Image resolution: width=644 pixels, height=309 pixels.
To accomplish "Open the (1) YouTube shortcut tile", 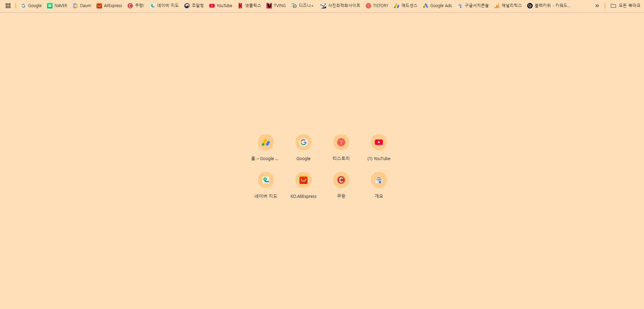I will pyautogui.click(x=379, y=148).
